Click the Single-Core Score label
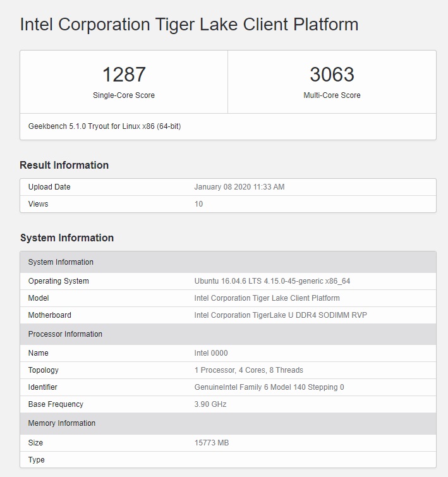448x477 pixels. coord(124,95)
